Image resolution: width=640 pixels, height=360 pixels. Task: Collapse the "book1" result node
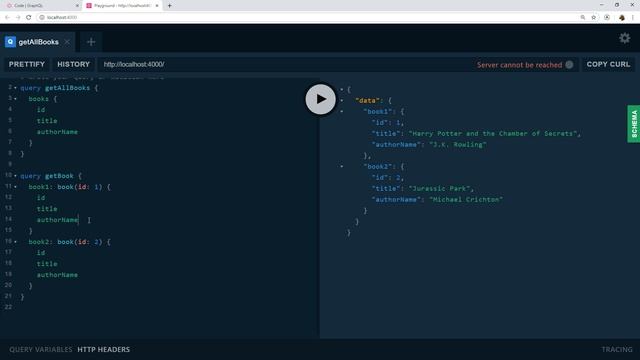[x=342, y=111]
